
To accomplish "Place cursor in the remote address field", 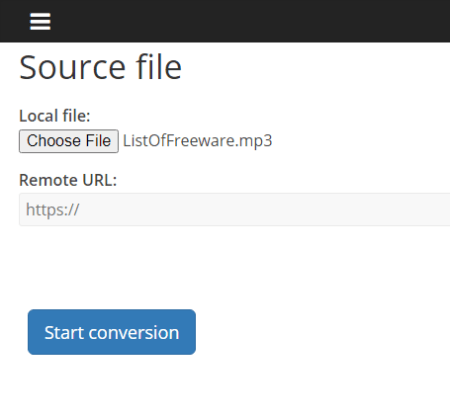I will [x=234, y=209].
